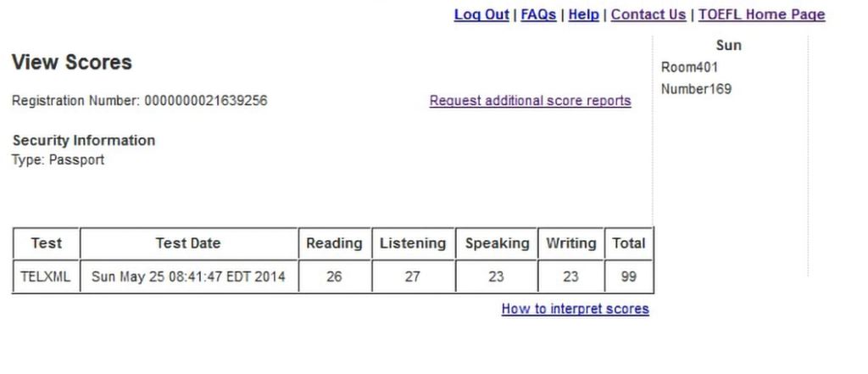Click the Security Information heading

tap(84, 141)
